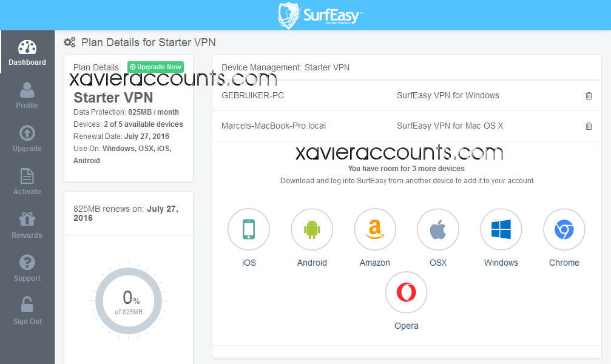Go to the Profile page
611x364 pixels.
click(27, 95)
